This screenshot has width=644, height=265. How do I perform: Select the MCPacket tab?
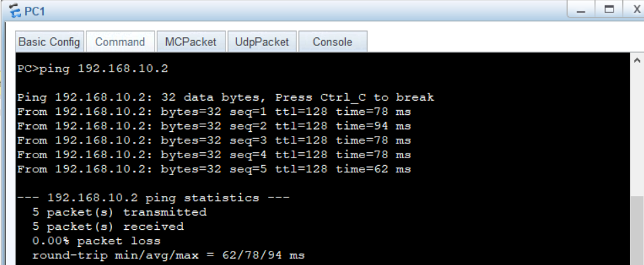tap(190, 42)
